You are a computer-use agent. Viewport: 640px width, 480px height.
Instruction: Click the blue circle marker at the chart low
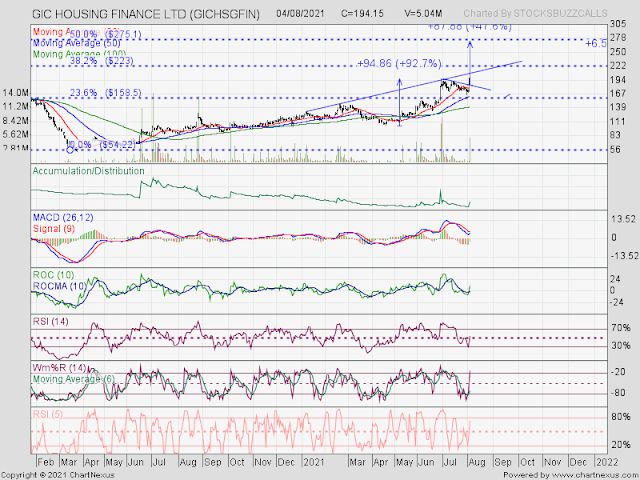(70, 150)
